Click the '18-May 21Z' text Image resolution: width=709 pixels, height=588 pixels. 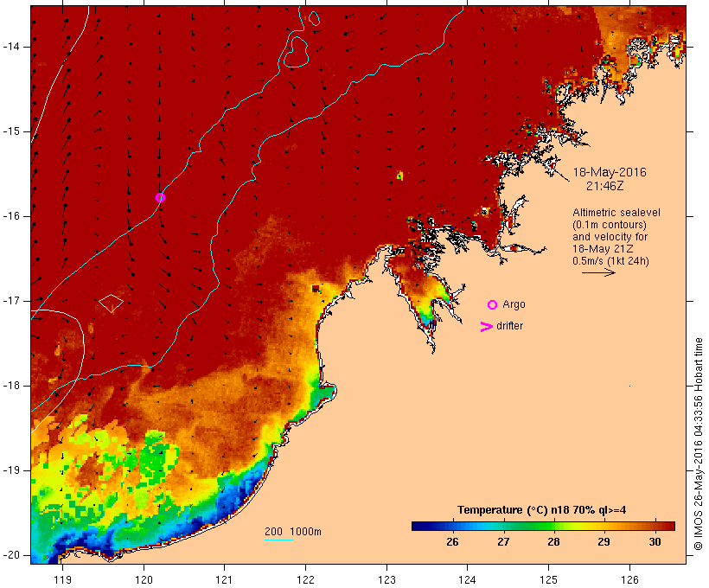603,249
